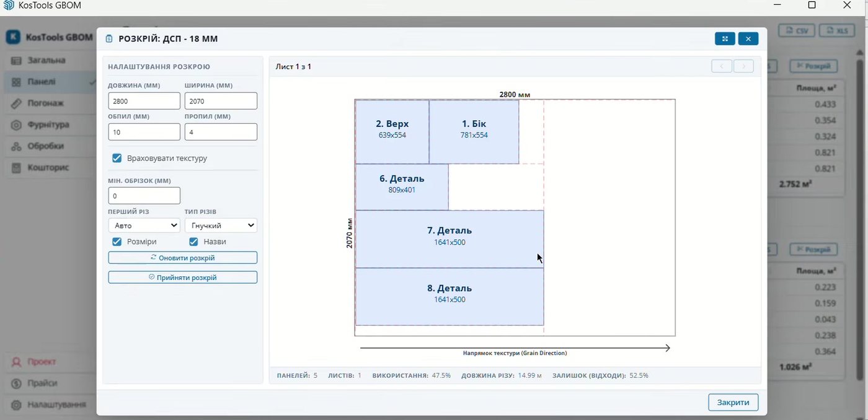Image resolution: width=868 pixels, height=420 pixels.
Task: Toggle the Розміри checkbox
Action: coord(117,242)
